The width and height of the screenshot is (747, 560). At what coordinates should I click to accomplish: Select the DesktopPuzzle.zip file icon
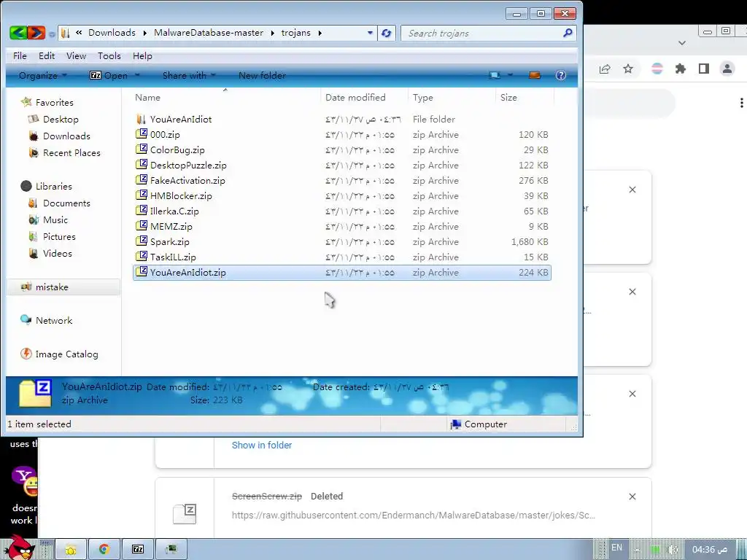coord(141,164)
